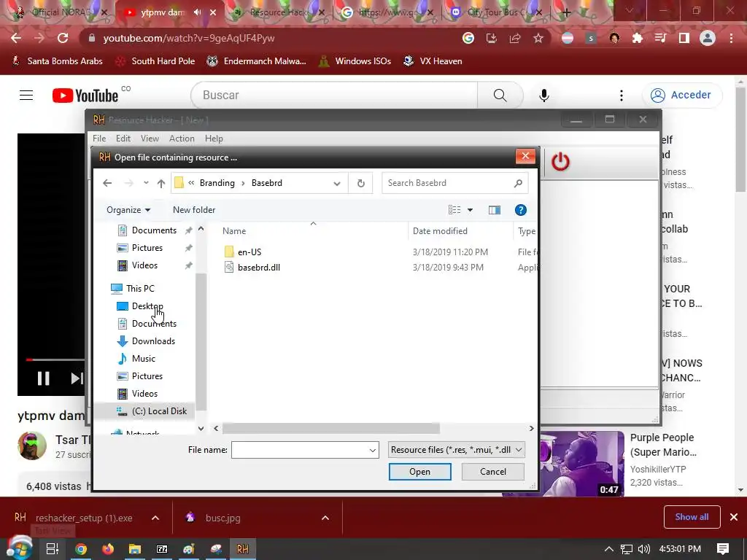Expand busc.jpg download options chevron
Viewport: 747px width, 560px height.
[325, 518]
